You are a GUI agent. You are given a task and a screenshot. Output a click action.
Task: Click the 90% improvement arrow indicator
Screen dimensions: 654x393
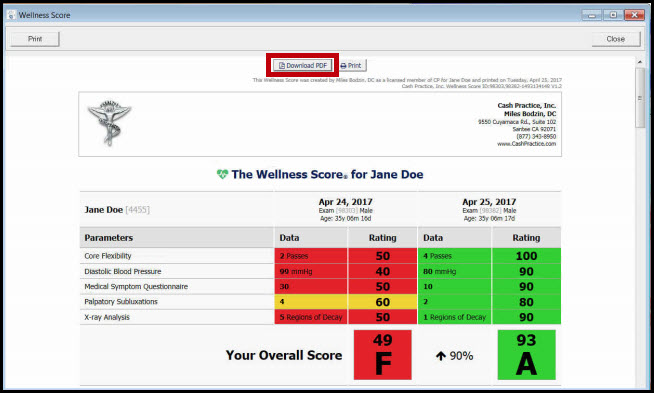coord(455,356)
